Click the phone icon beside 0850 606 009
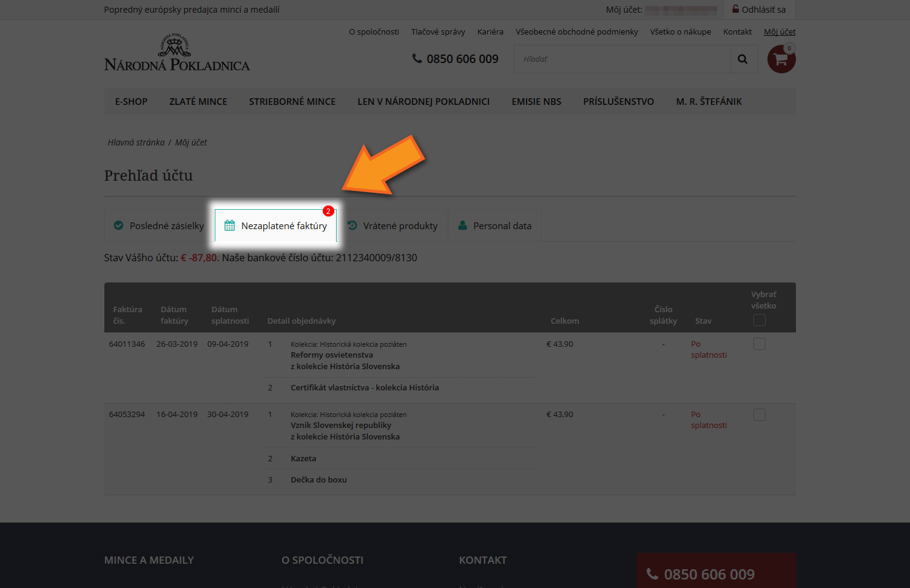This screenshot has height=588, width=910. tap(417, 58)
